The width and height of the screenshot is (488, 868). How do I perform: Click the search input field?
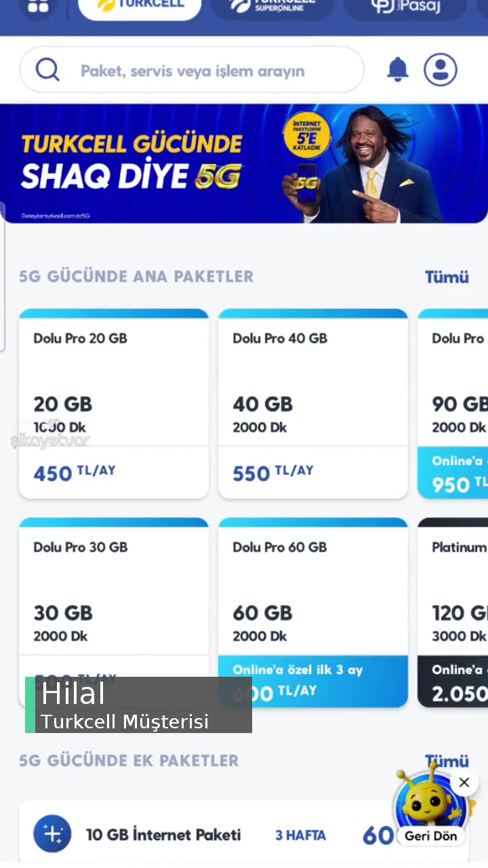tap(203, 71)
